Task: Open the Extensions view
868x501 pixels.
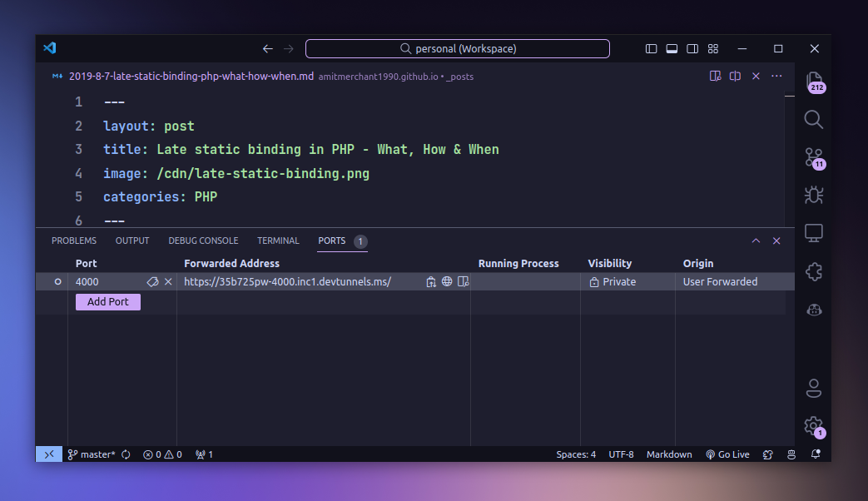Action: tap(814, 271)
